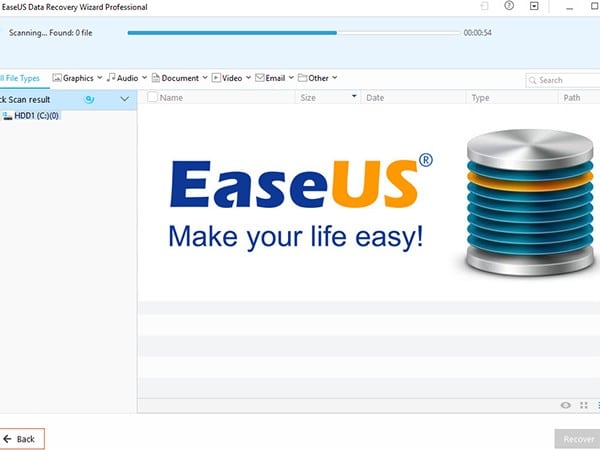Viewport: 600px width, 450px height.
Task: Sort by the Date column header
Action: point(375,98)
